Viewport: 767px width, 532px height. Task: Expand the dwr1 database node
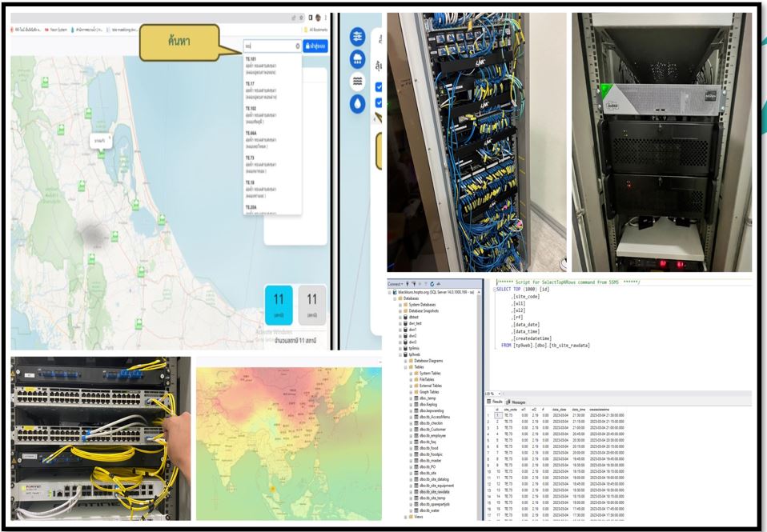[x=400, y=330]
